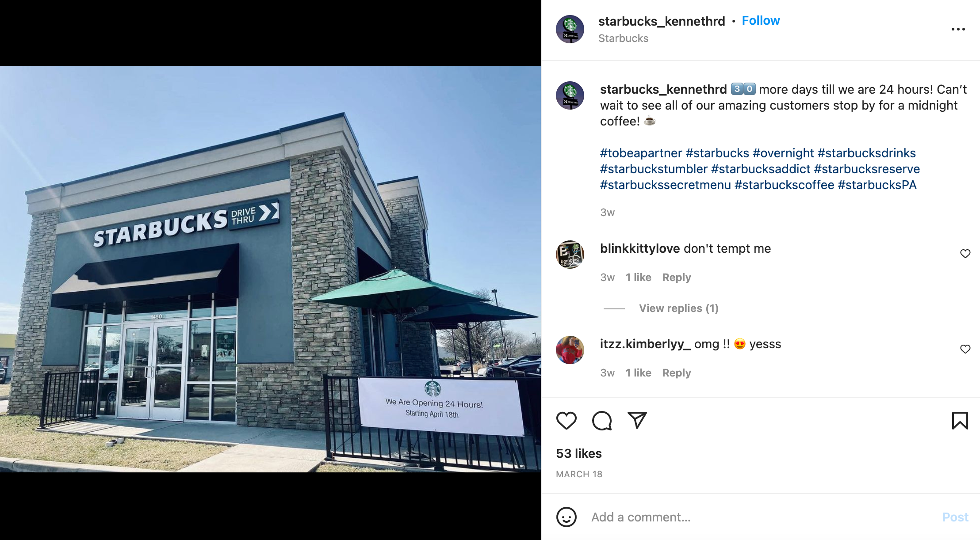Save the post with the bookmark icon
The height and width of the screenshot is (540, 980).
click(960, 420)
